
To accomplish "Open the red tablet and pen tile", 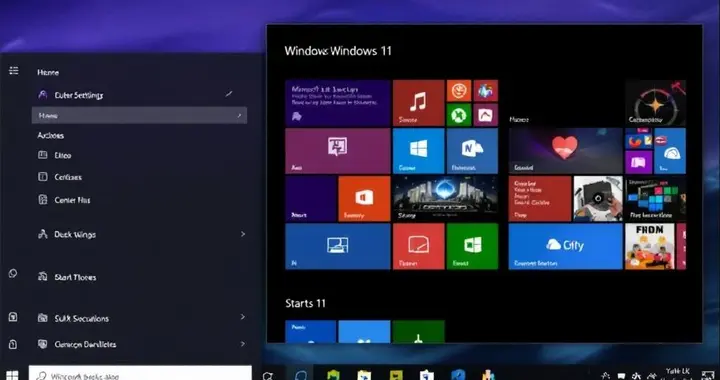I will coord(418,246).
